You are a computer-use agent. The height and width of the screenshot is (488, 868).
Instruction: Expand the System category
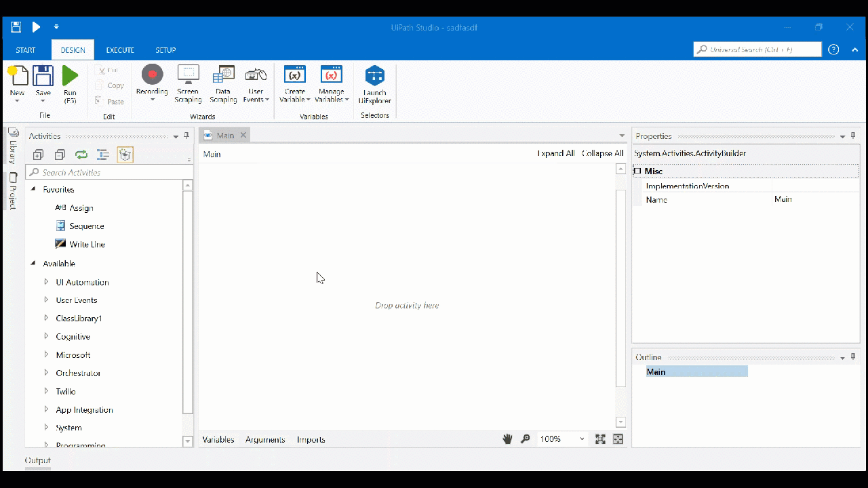pos(46,428)
